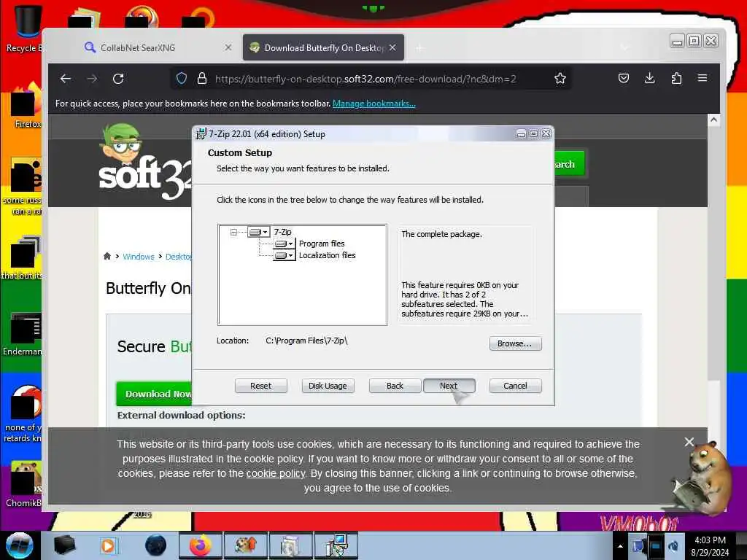Click the hamster character on desktop
The image size is (747, 560).
point(704,478)
